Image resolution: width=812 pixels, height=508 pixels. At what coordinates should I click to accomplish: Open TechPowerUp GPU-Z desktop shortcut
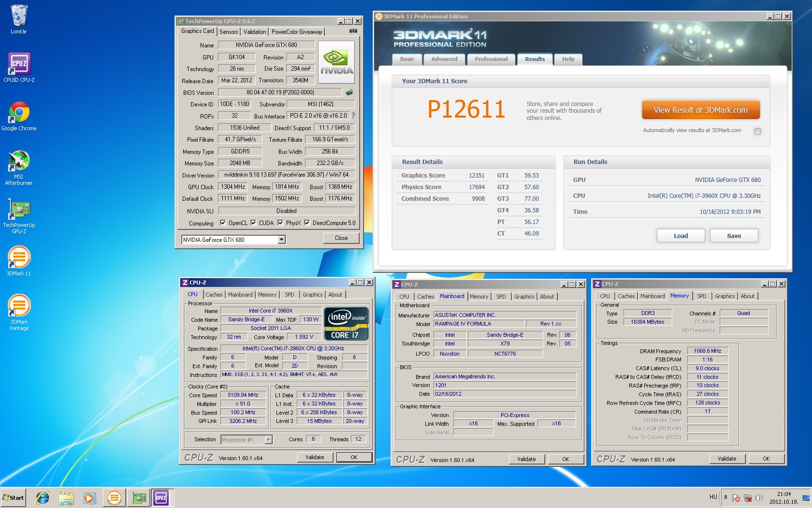tap(19, 216)
